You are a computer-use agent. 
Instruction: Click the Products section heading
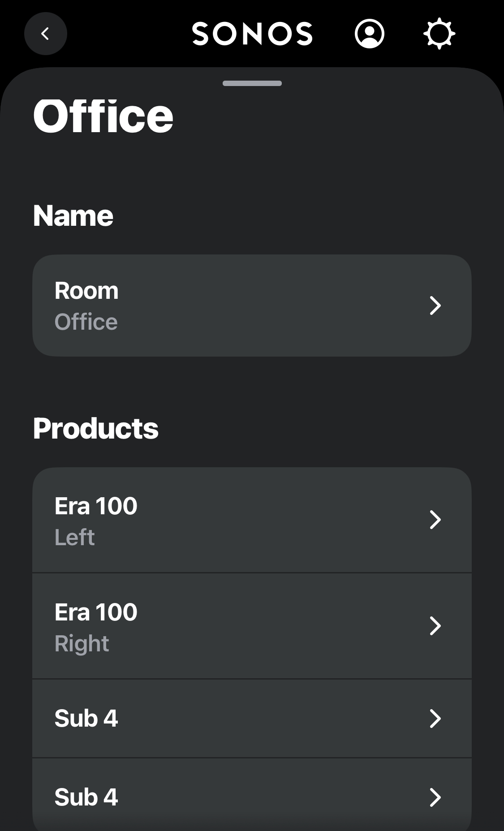click(x=95, y=429)
